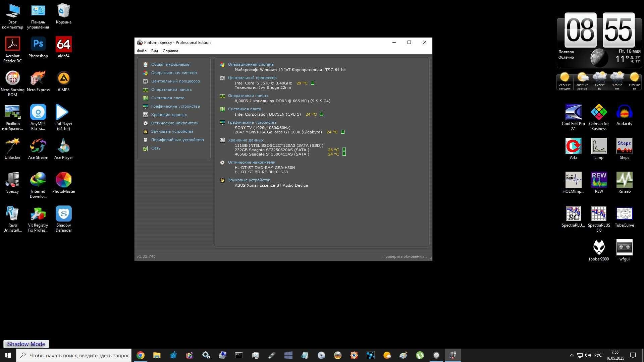Open the Ace Stream desktop icon

coord(38,149)
